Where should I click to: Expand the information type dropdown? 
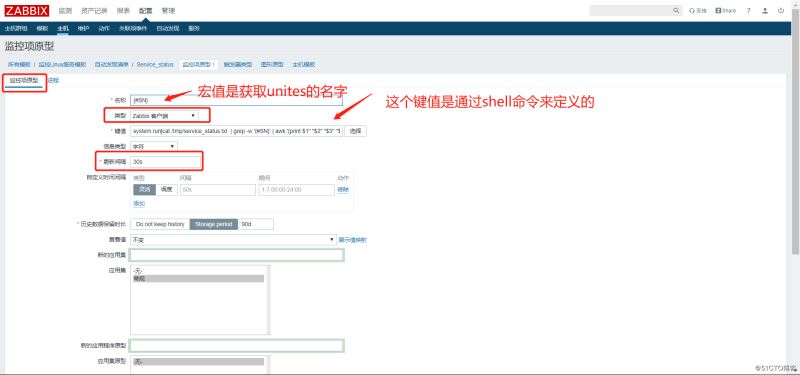pyautogui.click(x=154, y=146)
